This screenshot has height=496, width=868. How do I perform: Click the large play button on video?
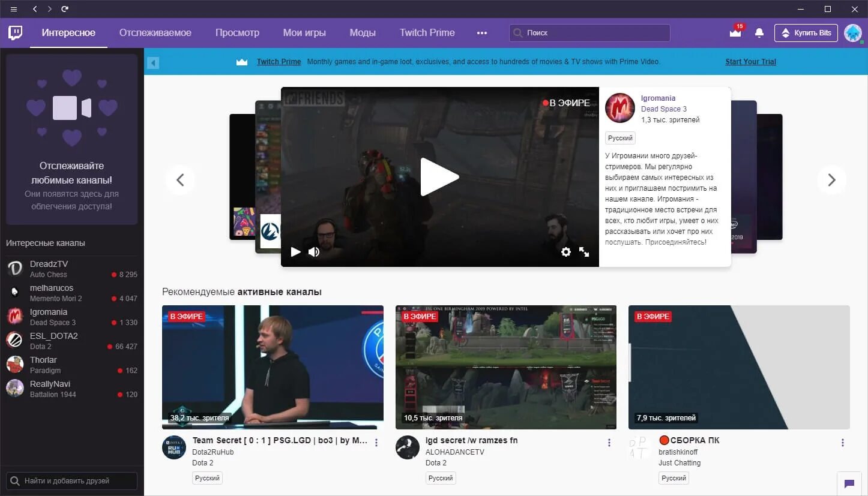[439, 177]
